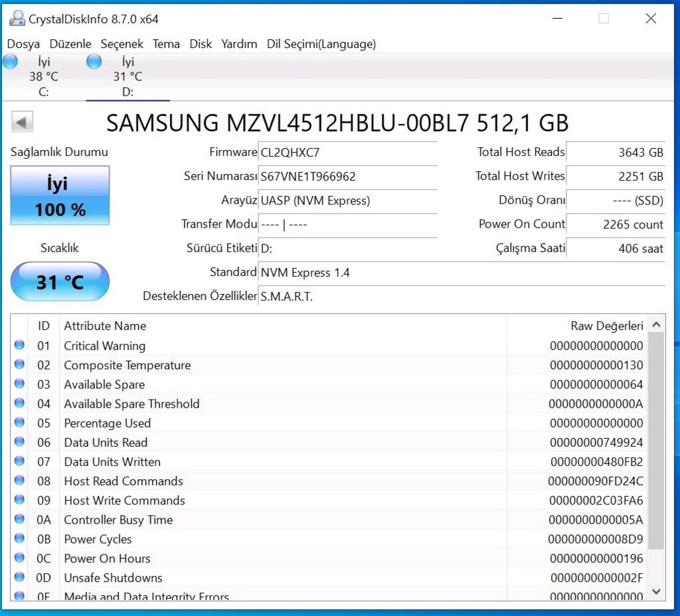
Task: Click status dot for Controller Busy Time row
Action: pyautogui.click(x=19, y=519)
